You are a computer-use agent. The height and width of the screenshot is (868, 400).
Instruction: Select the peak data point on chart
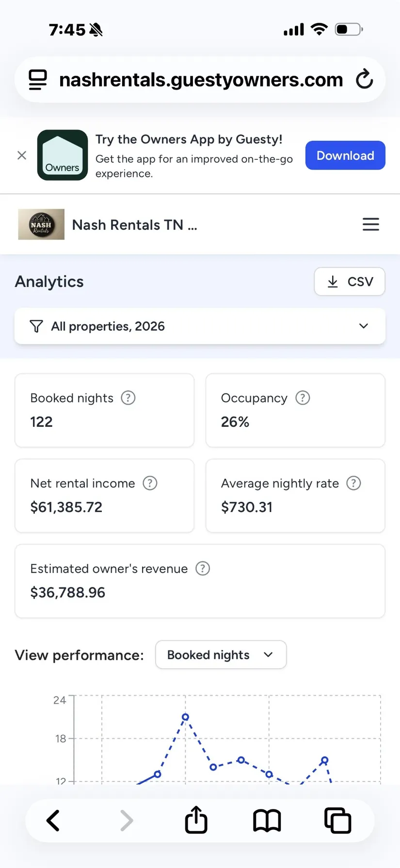coord(185,717)
